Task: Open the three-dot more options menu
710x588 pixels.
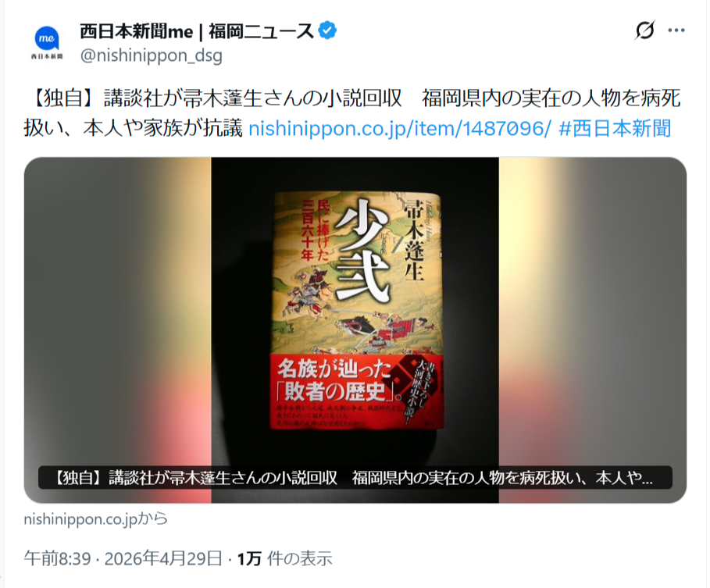Action: click(x=676, y=30)
